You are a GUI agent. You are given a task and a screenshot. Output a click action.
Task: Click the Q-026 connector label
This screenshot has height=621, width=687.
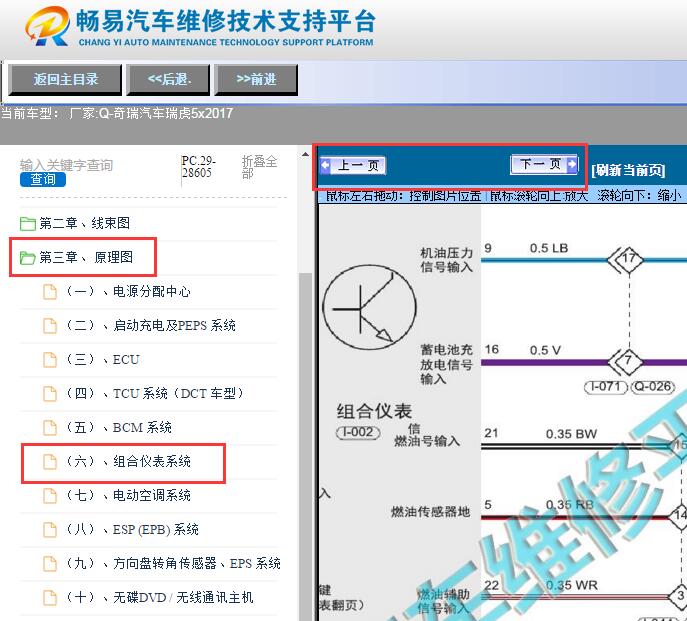pos(652,387)
